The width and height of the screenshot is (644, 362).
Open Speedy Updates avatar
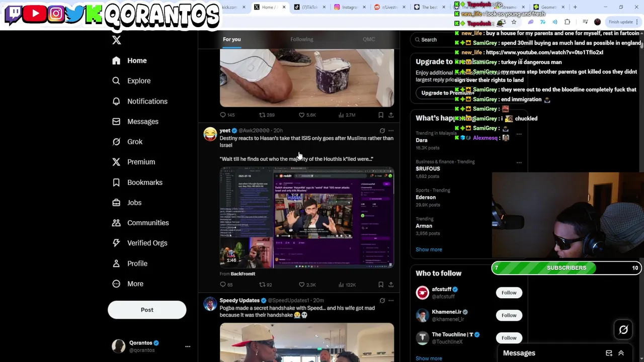210,304
